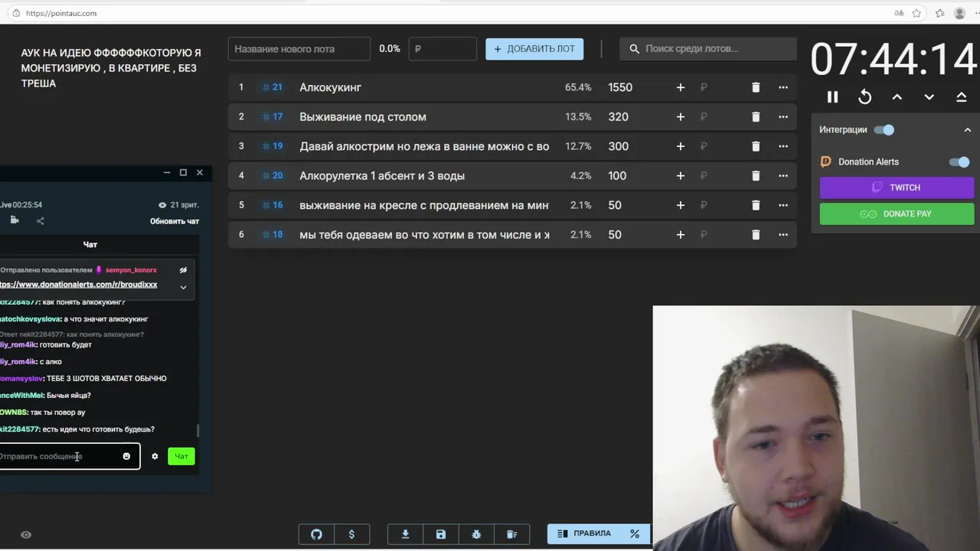Open the emoji picker in chat

coord(126,456)
